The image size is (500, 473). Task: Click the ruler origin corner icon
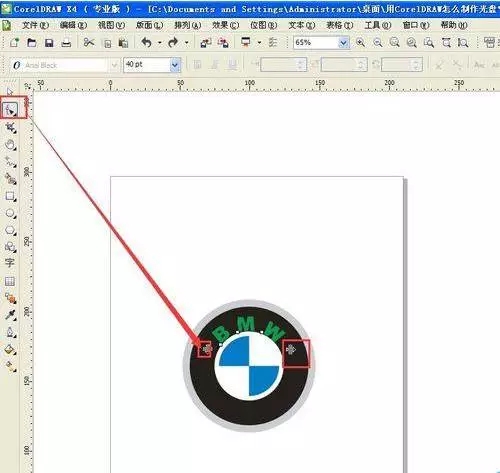pos(28,86)
